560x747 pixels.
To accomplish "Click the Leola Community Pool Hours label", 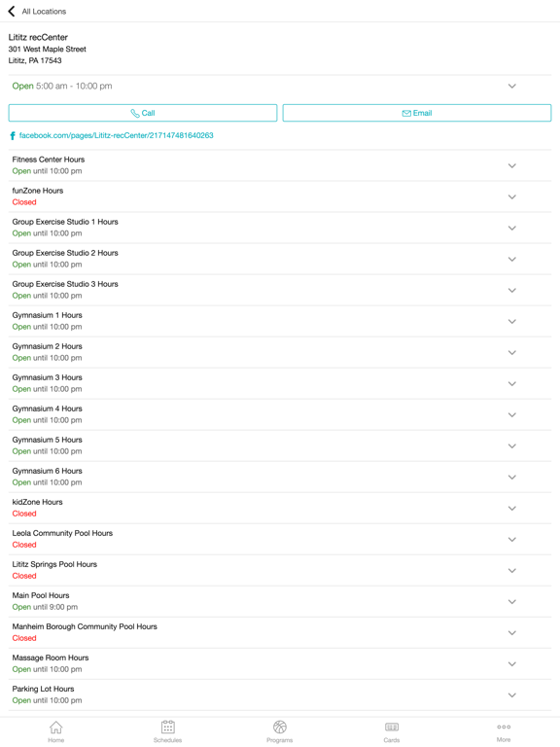I will [x=62, y=533].
